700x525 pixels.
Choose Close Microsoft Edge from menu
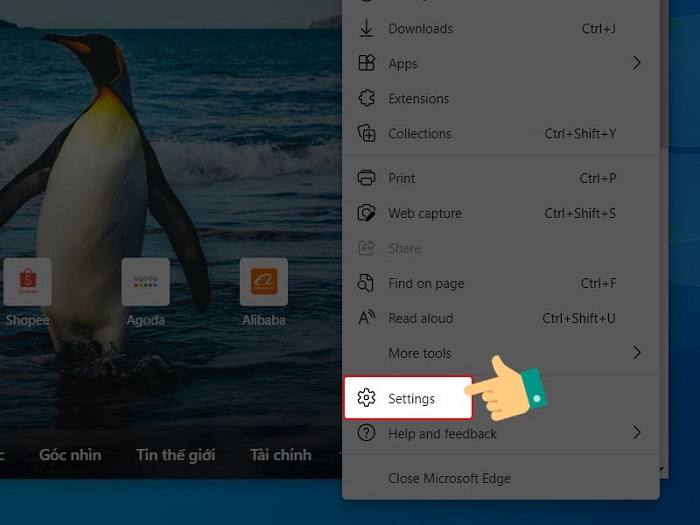coord(449,478)
